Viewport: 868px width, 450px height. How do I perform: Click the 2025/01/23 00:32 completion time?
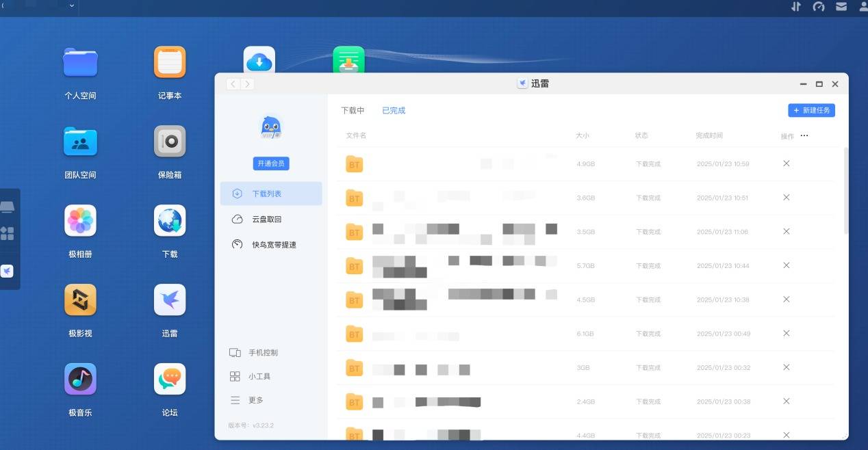click(x=723, y=367)
